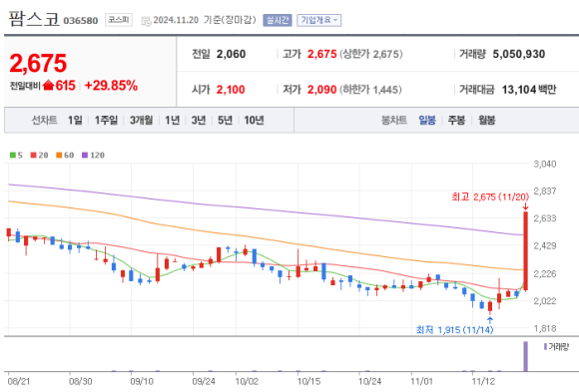Open the 기업개요 dropdown

[319, 20]
